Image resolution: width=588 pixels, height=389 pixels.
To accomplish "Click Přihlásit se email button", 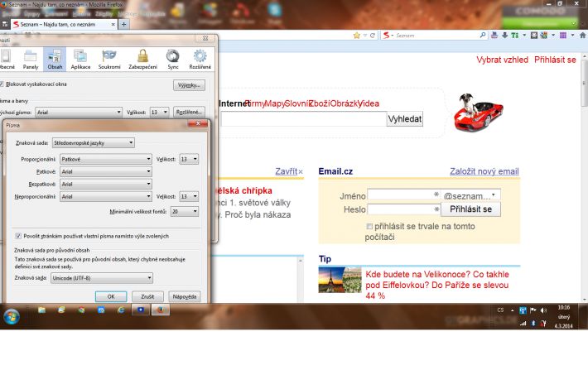I will [x=470, y=209].
